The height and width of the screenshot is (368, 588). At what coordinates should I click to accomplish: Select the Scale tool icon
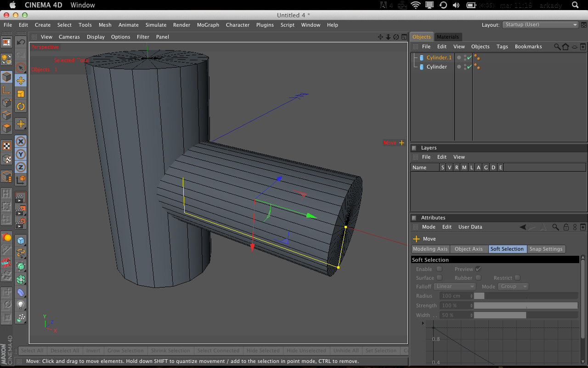coord(21,94)
